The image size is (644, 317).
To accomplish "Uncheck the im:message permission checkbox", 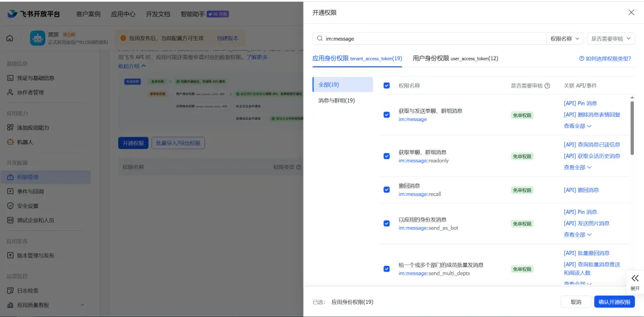I will coord(386,114).
